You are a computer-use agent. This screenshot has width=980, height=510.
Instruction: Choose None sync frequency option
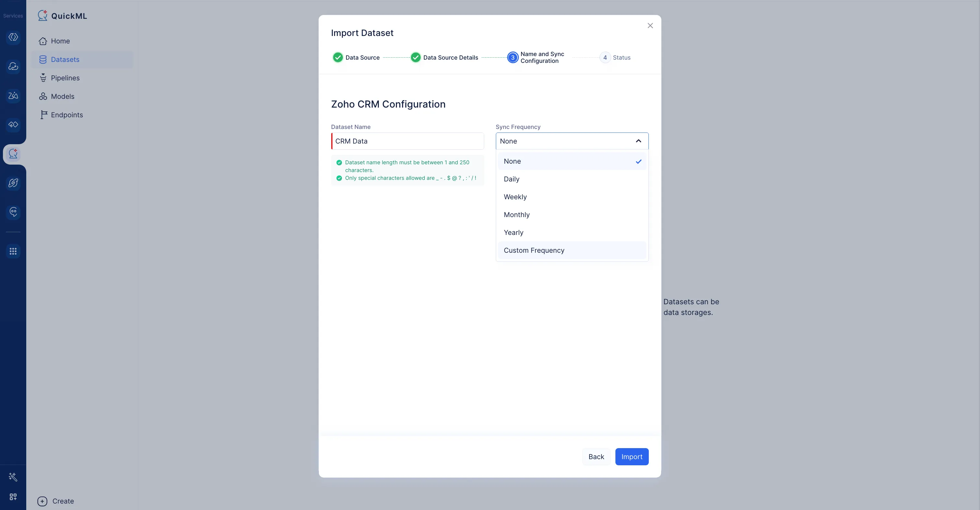pyautogui.click(x=572, y=161)
